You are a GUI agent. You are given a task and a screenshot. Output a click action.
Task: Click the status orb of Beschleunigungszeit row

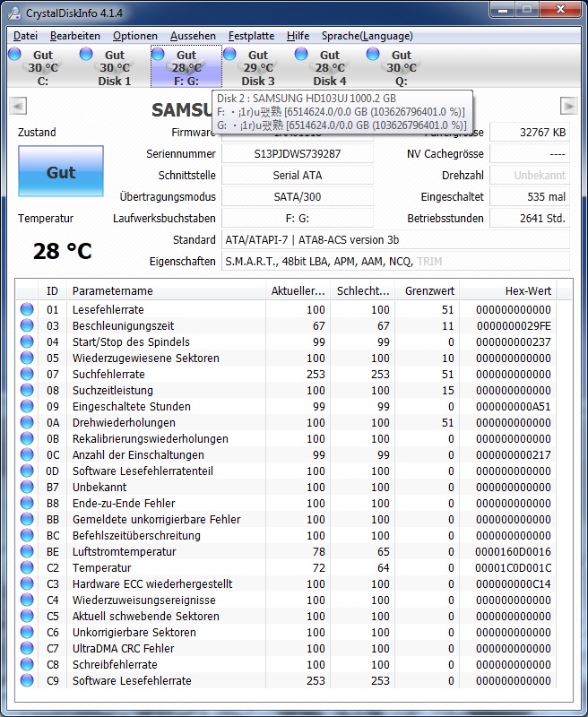pyautogui.click(x=27, y=325)
